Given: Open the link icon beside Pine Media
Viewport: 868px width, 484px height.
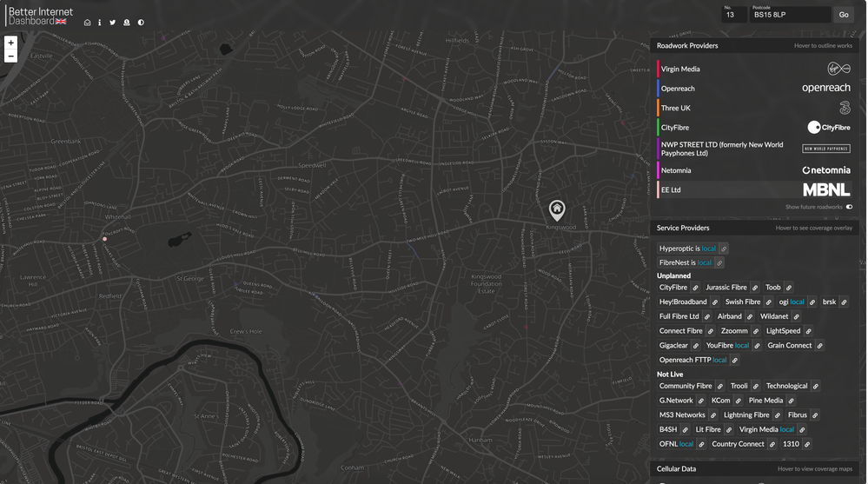Looking at the screenshot, I should (791, 401).
